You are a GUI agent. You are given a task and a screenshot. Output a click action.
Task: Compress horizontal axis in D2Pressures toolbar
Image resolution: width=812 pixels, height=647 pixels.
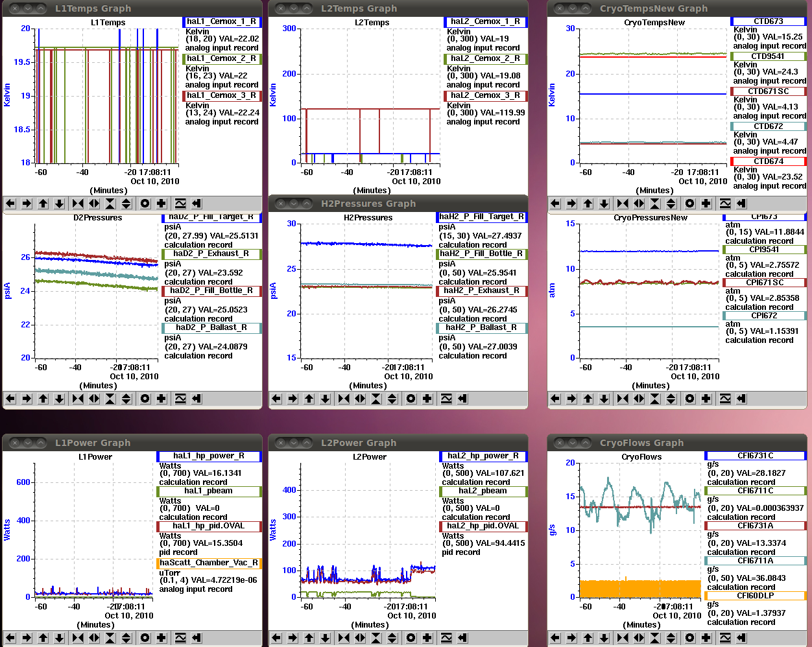click(x=78, y=399)
